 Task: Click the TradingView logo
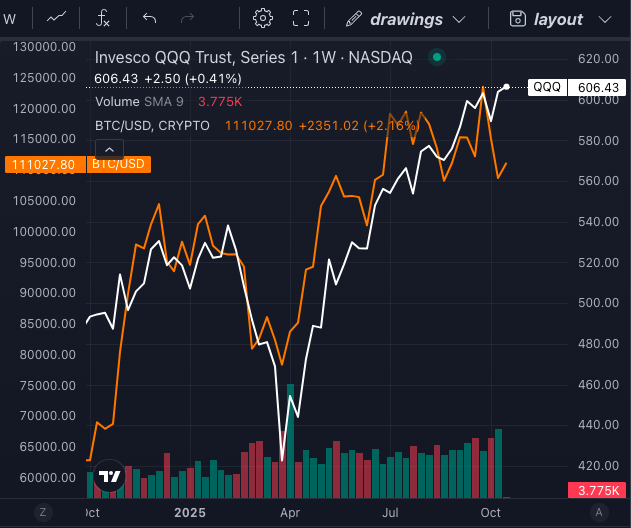(x=110, y=477)
